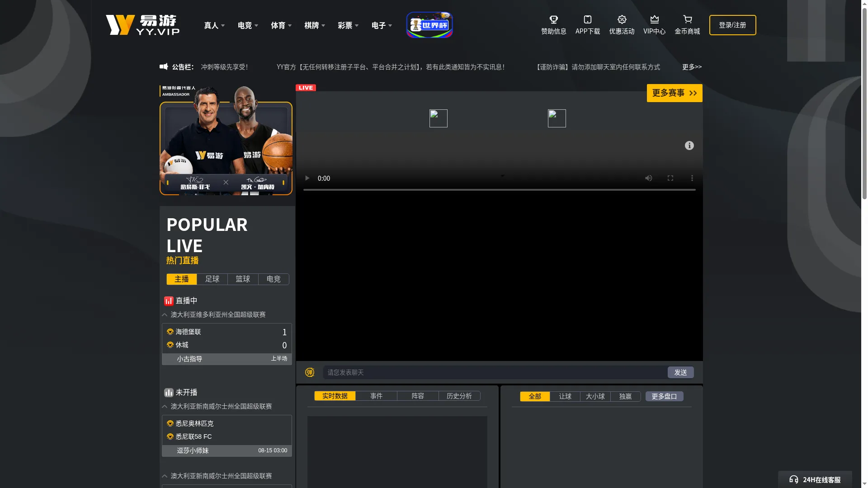Click the upcoming broadcasts chart icon
The width and height of the screenshot is (868, 488).
pyautogui.click(x=169, y=393)
